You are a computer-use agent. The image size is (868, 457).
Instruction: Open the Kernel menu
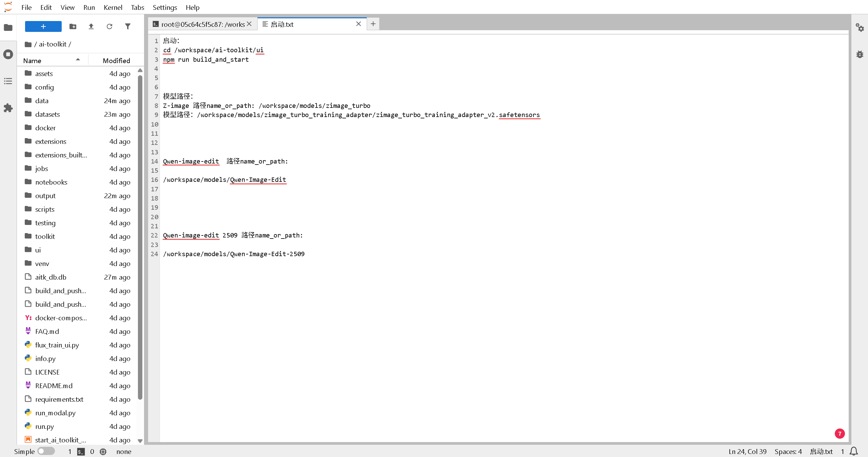point(113,7)
